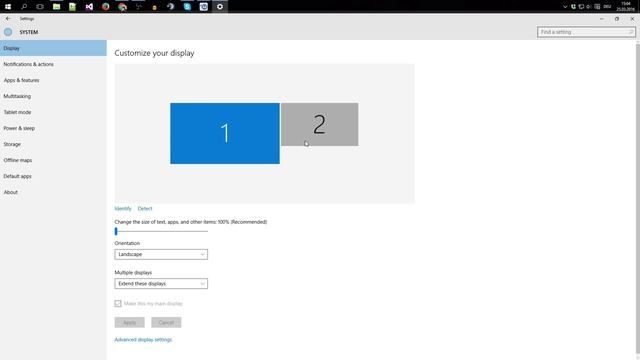Open the Multiple displays dropdown
This screenshot has width=640, height=360.
(161, 284)
